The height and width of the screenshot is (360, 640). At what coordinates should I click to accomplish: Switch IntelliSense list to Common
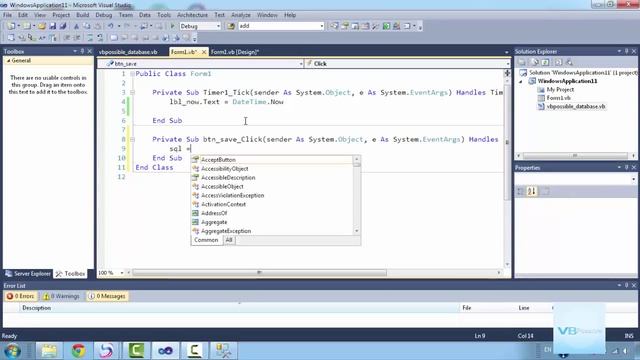206,240
